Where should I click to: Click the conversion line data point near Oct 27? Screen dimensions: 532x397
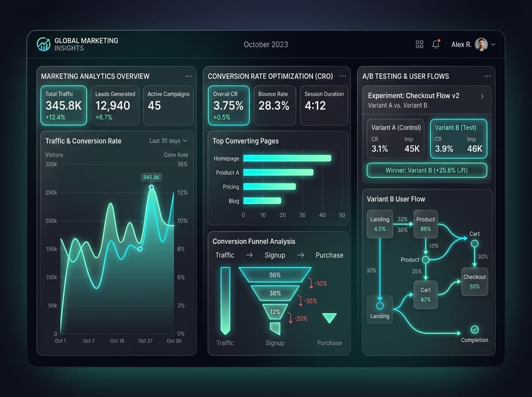pyautogui.click(x=140, y=249)
